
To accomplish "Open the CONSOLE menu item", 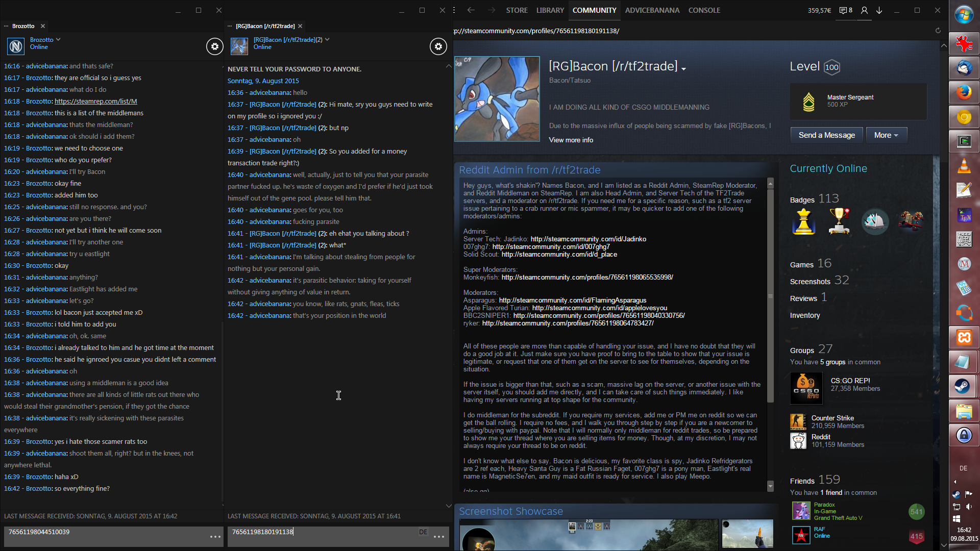I will pyautogui.click(x=704, y=10).
